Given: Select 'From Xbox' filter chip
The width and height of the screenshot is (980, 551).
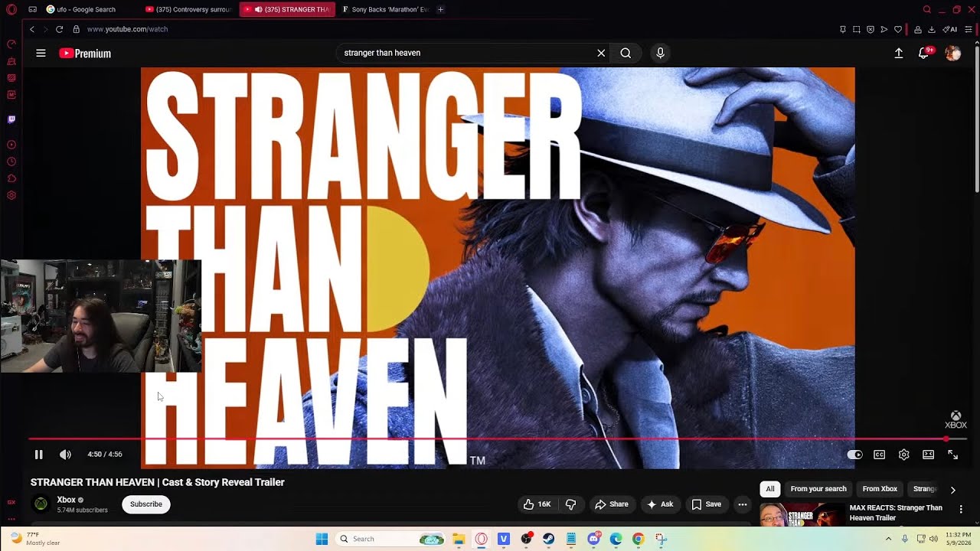Looking at the screenshot, I should pyautogui.click(x=880, y=489).
